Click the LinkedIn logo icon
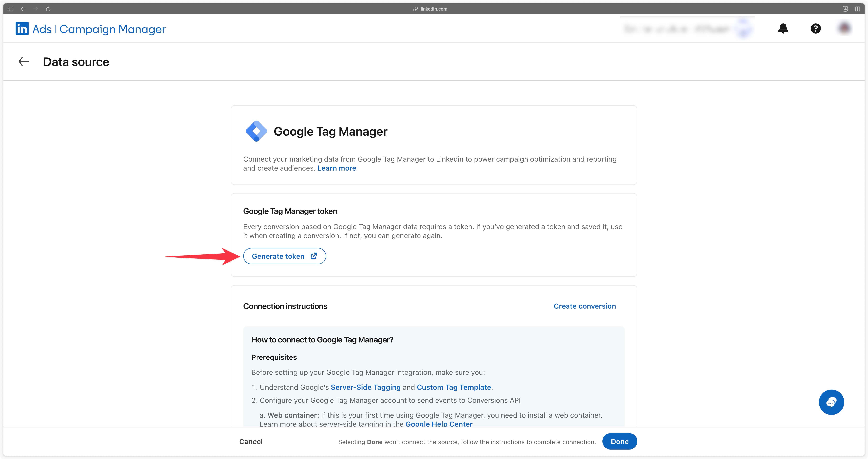Image resolution: width=868 pixels, height=459 pixels. [22, 29]
